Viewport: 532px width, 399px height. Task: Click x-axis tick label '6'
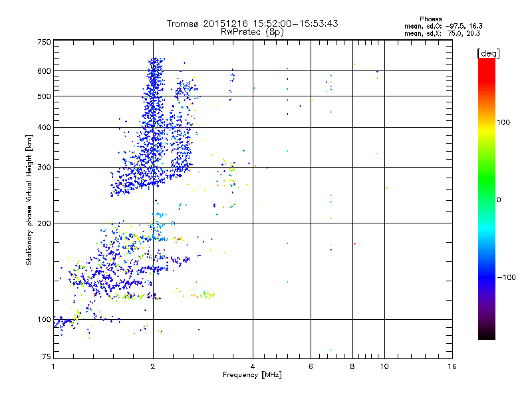(311, 366)
